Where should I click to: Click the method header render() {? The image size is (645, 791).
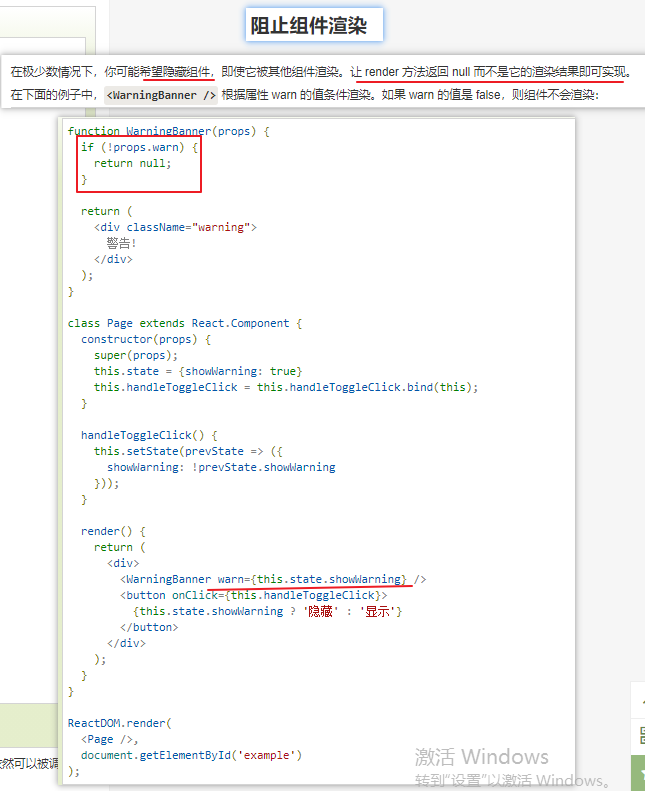pos(113,532)
